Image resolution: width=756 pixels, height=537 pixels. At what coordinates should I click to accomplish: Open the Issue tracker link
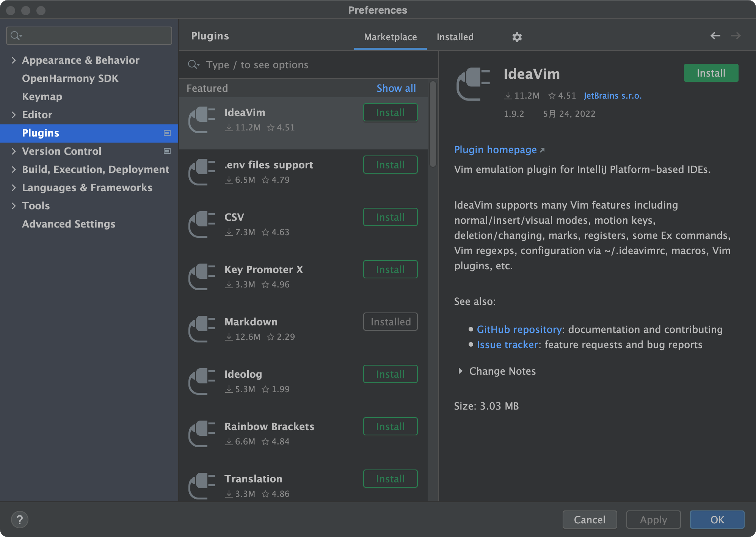(507, 344)
